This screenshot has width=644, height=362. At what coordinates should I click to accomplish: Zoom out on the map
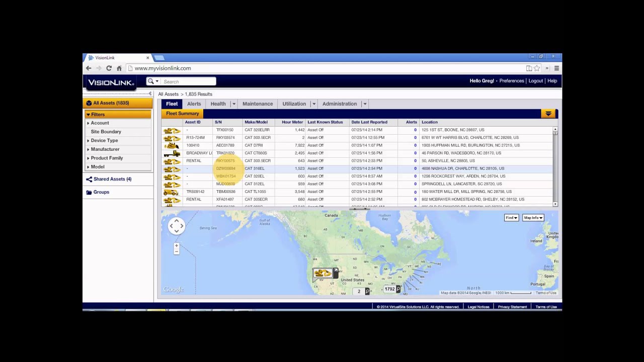tap(177, 252)
